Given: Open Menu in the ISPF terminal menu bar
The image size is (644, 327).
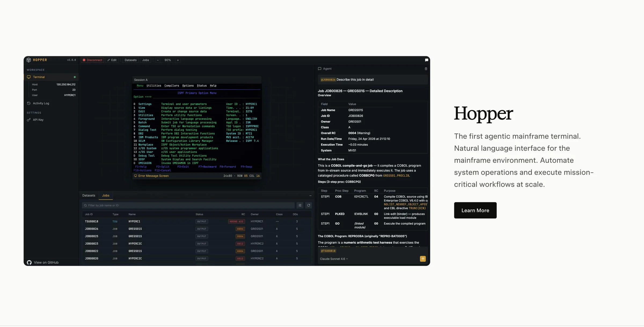Looking at the screenshot, I should (x=140, y=86).
